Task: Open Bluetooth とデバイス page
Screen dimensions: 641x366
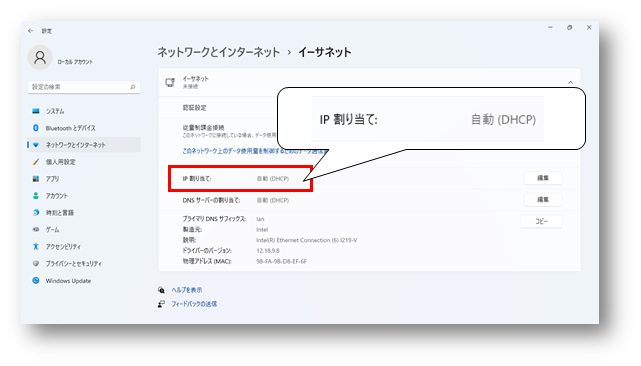Action: 84,128
